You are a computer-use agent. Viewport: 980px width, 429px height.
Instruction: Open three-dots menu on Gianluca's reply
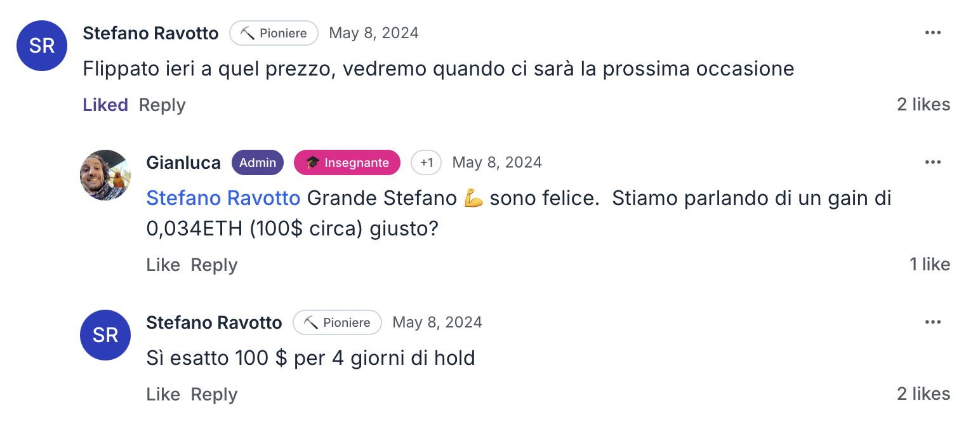click(x=932, y=162)
